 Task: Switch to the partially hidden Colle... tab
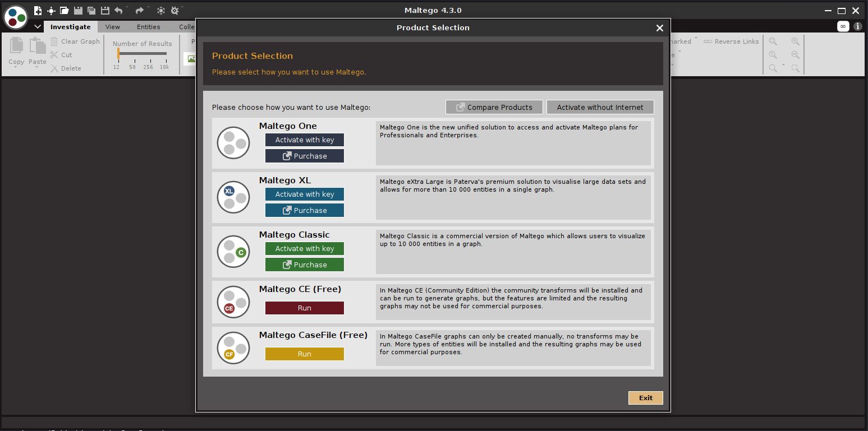pos(186,27)
